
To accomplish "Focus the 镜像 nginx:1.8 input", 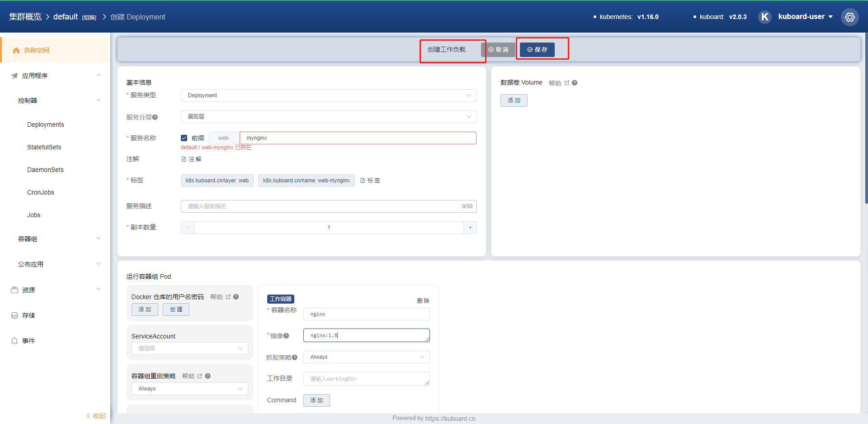I will pos(367,335).
